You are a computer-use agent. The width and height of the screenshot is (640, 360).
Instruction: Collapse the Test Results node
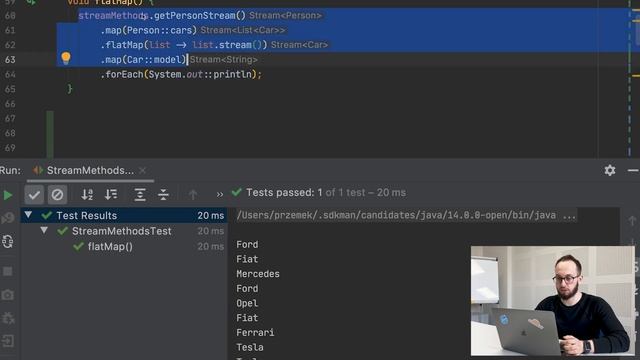[28, 215]
